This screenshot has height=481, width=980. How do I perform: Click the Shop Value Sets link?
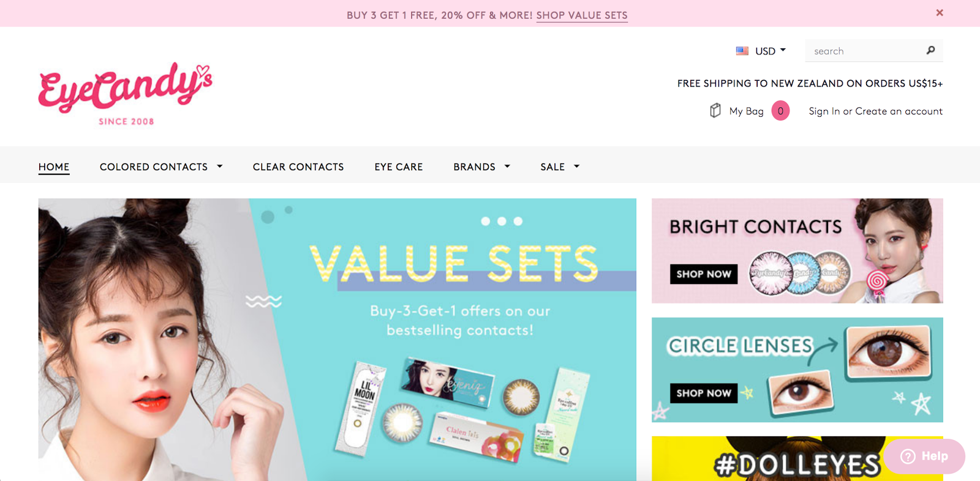coord(582,15)
